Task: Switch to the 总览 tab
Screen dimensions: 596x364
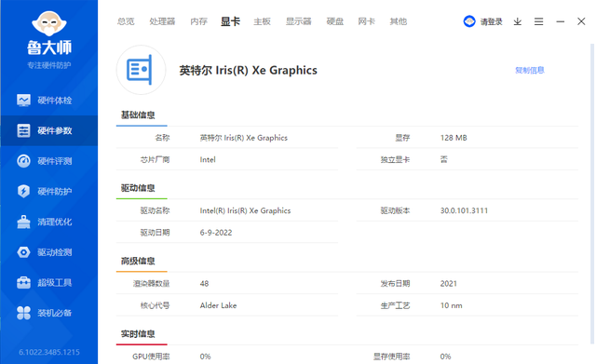Action: pyautogui.click(x=126, y=21)
